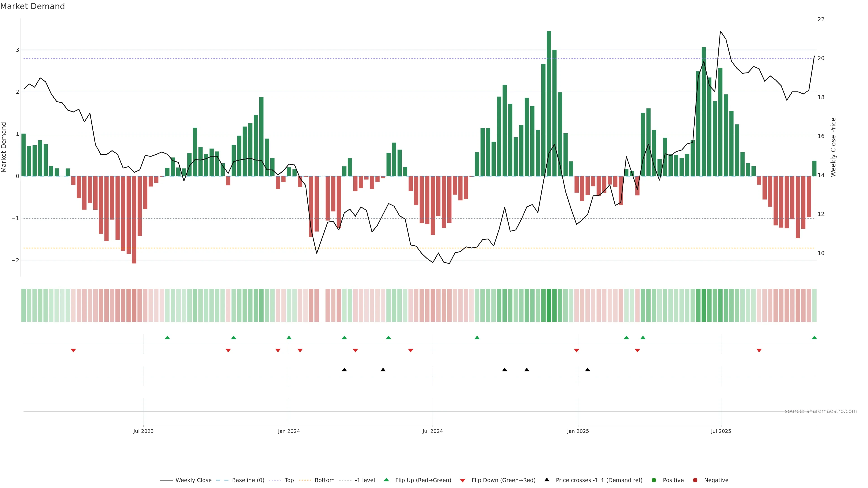This screenshot has height=488, width=868.
Task: Click the Market Demand chart title
Action: [x=32, y=6]
